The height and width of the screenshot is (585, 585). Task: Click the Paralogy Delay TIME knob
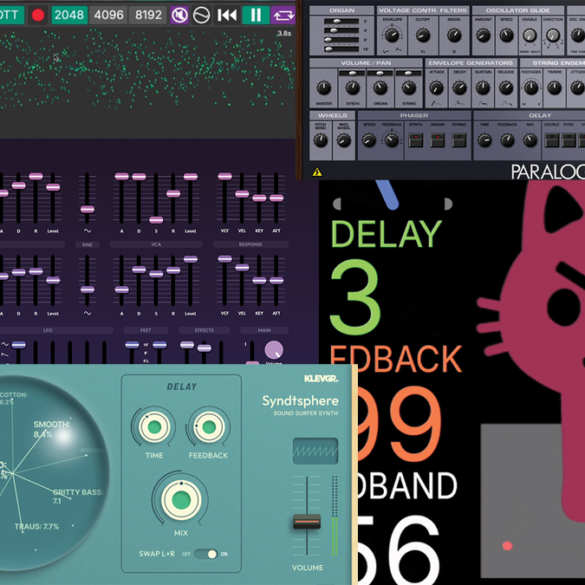pyautogui.click(x=484, y=141)
